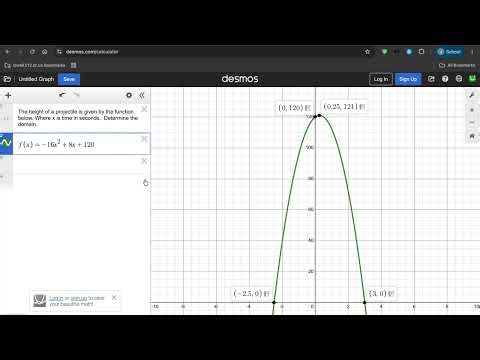Image resolution: width=480 pixels, height=360 pixels.
Task: Open the language globe icon
Action: pos(459,79)
